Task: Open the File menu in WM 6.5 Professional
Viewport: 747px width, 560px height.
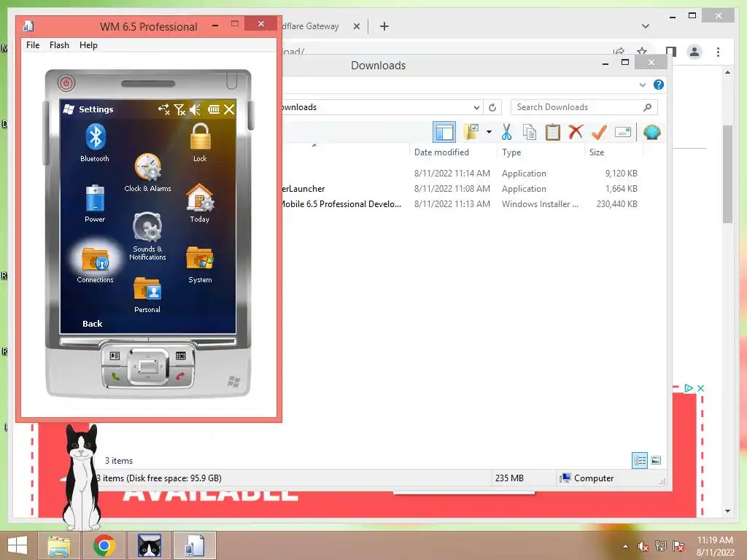Action: 33,45
